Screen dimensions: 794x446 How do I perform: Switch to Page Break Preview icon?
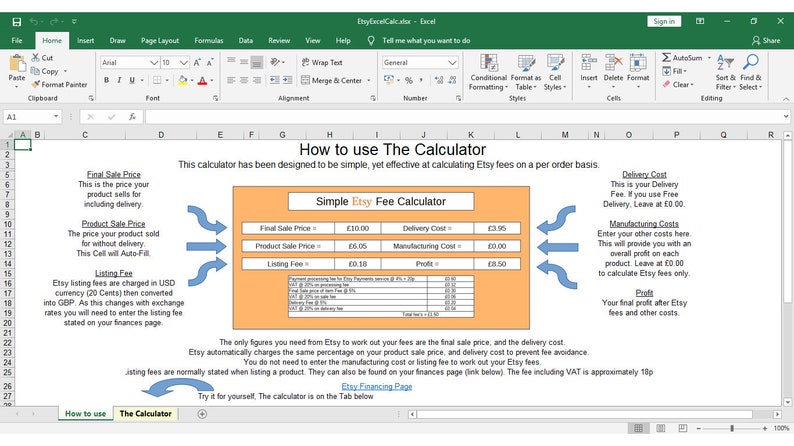683,428
